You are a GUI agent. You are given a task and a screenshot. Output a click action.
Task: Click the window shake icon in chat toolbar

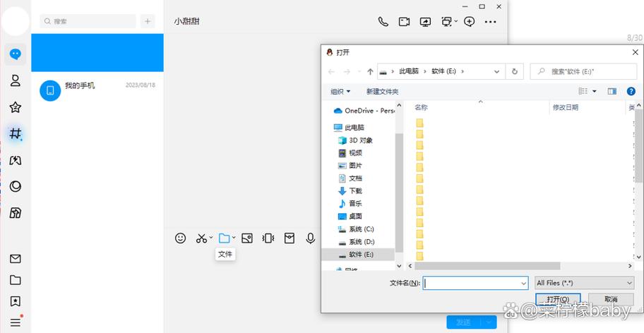(268, 238)
